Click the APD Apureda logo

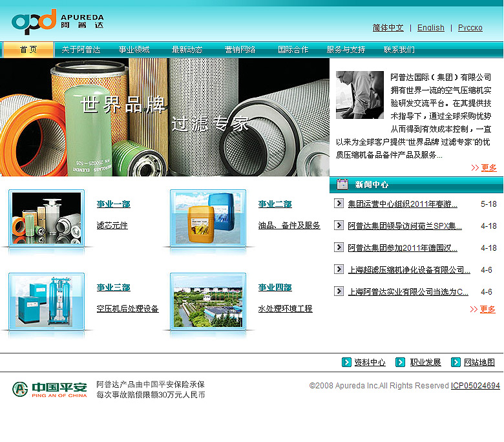click(x=57, y=22)
